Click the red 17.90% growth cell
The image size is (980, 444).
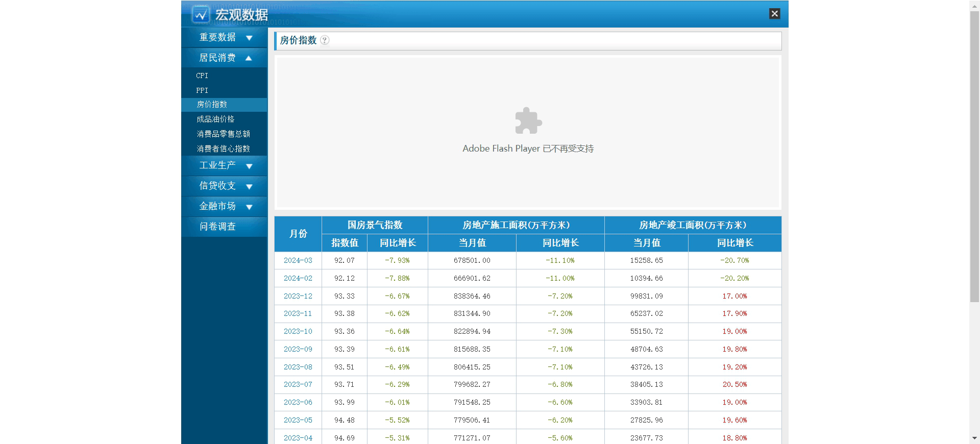(x=735, y=313)
